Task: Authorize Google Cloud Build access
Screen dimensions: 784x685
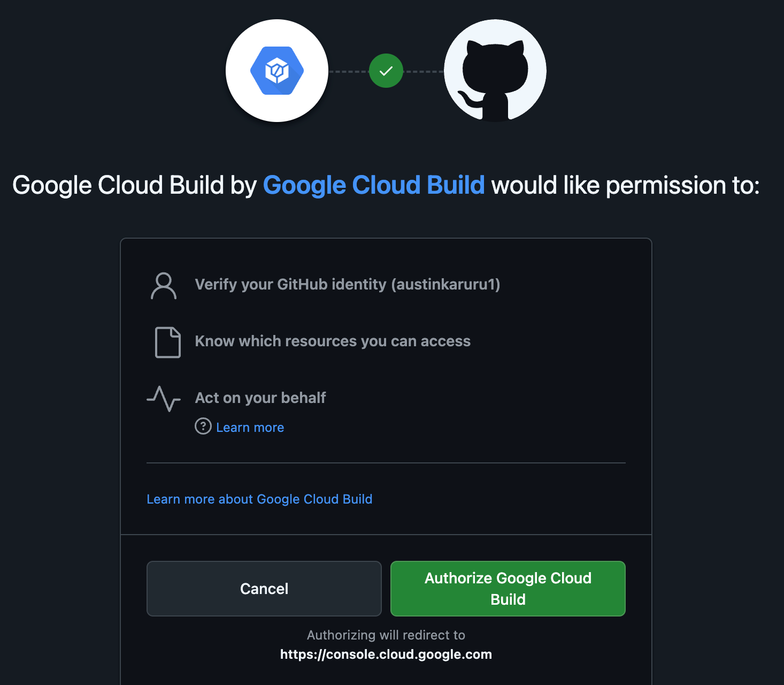Action: coord(507,589)
